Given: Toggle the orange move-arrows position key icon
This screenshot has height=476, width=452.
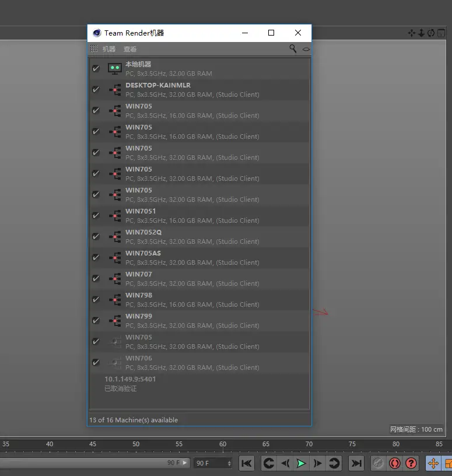Looking at the screenshot, I should coord(433,463).
